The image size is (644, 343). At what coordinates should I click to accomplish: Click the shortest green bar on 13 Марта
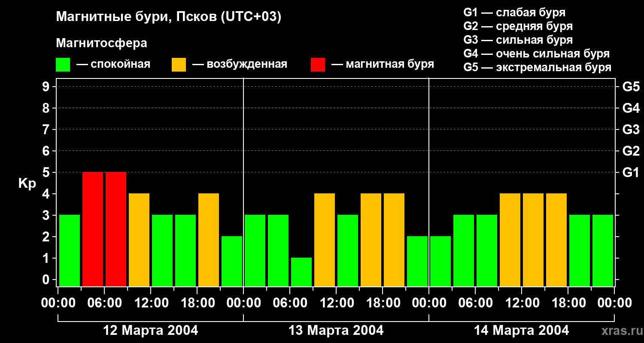[301, 272]
